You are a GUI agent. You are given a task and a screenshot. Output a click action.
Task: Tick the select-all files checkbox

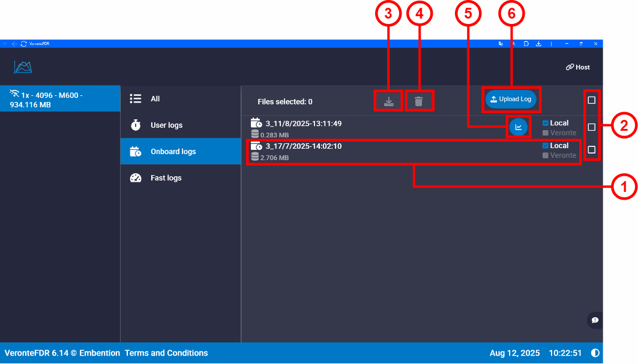pyautogui.click(x=591, y=100)
